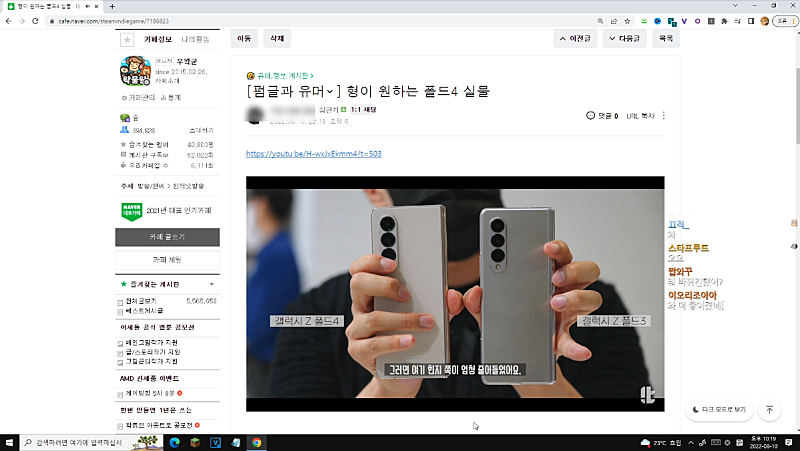Open the post more options dots

pos(664,116)
